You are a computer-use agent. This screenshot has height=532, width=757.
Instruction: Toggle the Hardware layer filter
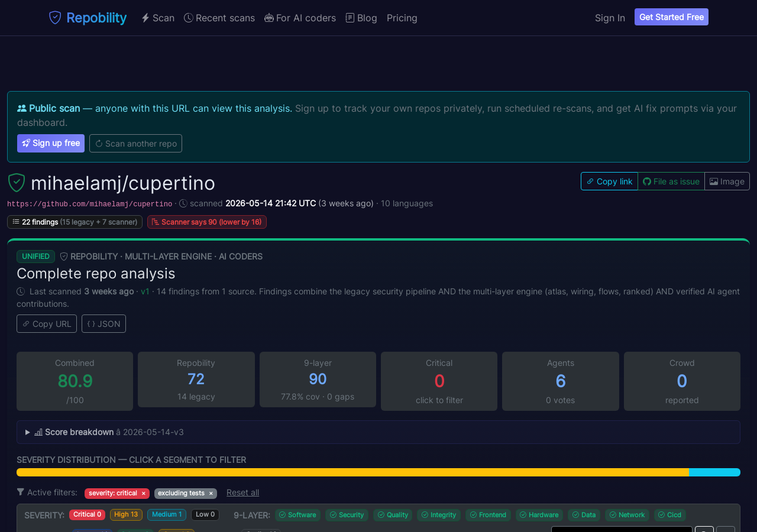539,515
